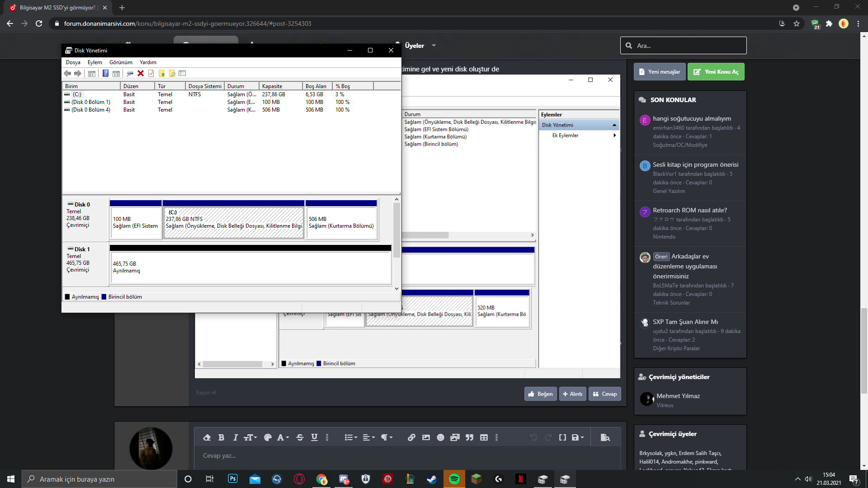868x488 pixels.
Task: Open Help via the blue question mark icon
Action: [x=105, y=73]
